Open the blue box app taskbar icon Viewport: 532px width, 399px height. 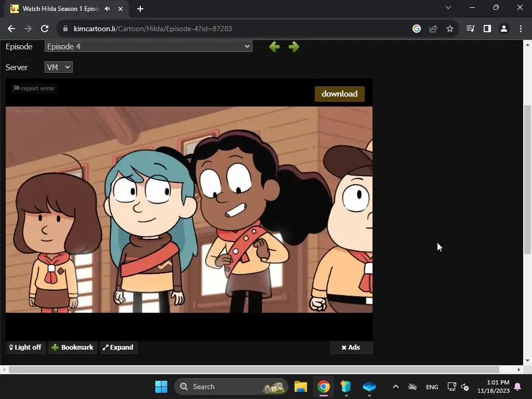[x=369, y=387]
